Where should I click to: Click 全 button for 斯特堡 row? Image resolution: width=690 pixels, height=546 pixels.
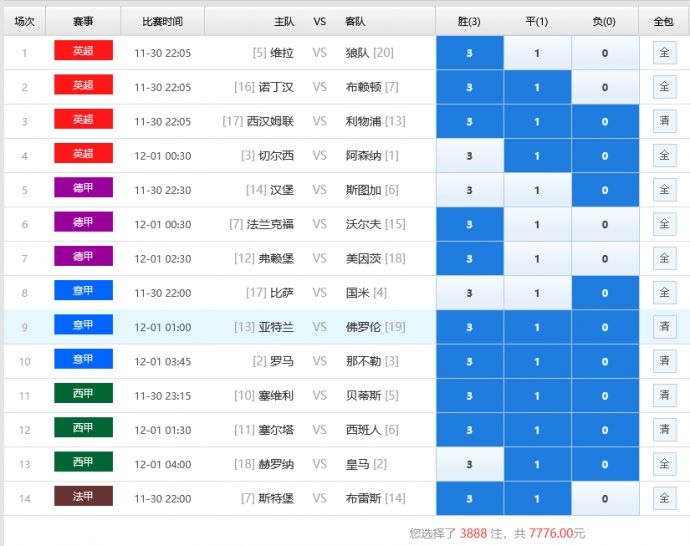[x=664, y=498]
